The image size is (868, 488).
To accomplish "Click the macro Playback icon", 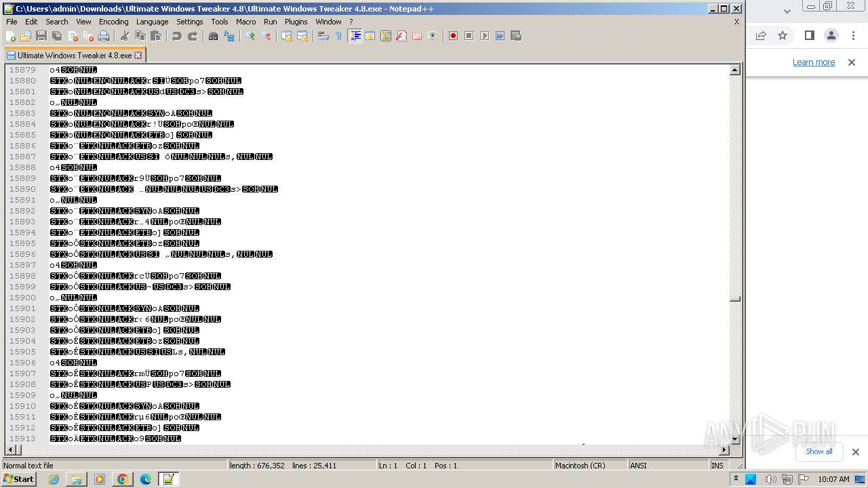I will (x=484, y=36).
